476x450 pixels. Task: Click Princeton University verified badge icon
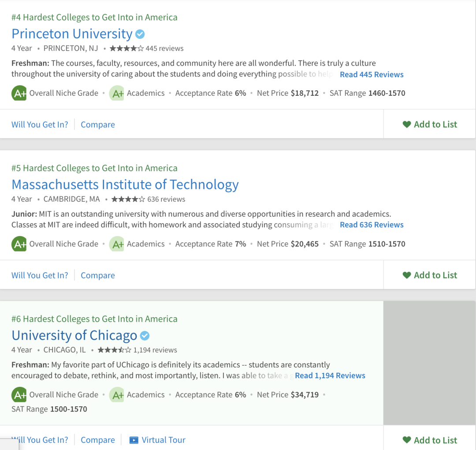pos(140,34)
